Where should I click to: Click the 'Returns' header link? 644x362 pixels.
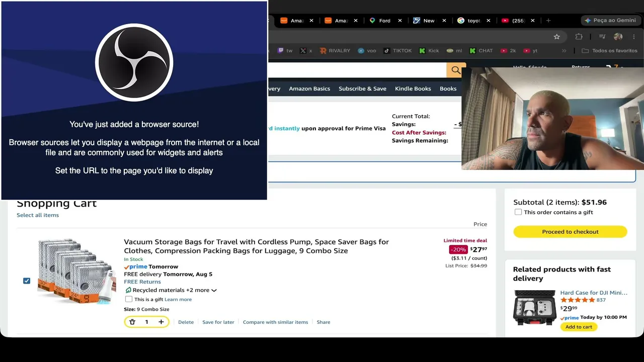pyautogui.click(x=581, y=67)
